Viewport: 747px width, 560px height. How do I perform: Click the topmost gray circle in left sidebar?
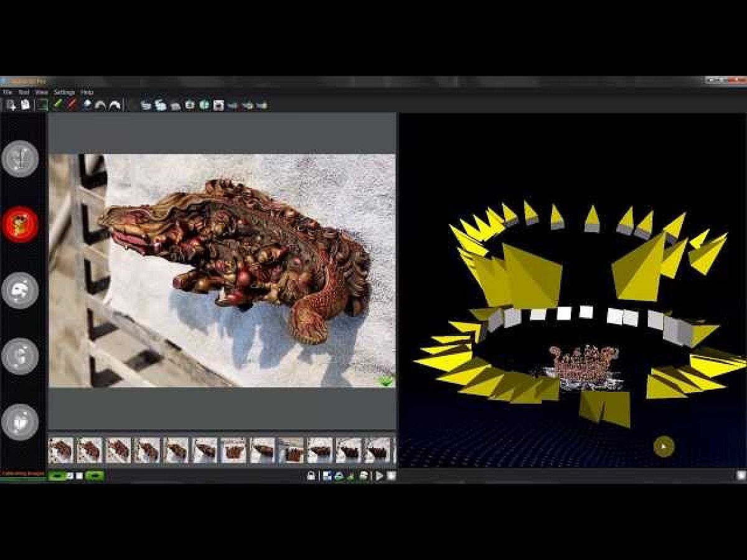click(20, 159)
